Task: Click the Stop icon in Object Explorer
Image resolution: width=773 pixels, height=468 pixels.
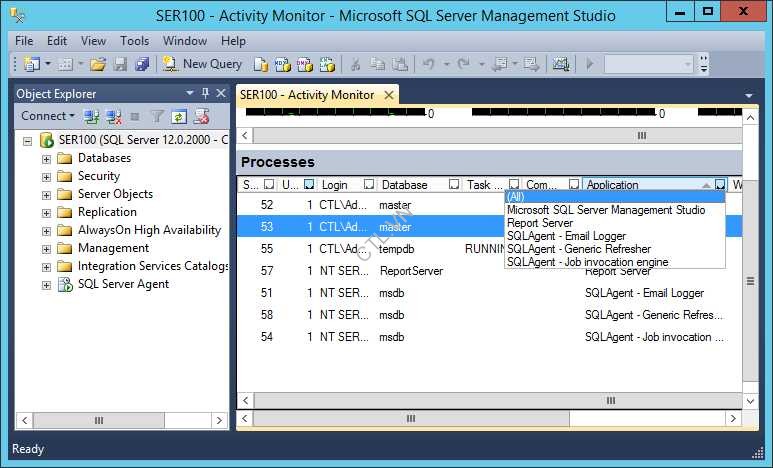Action: 135,117
